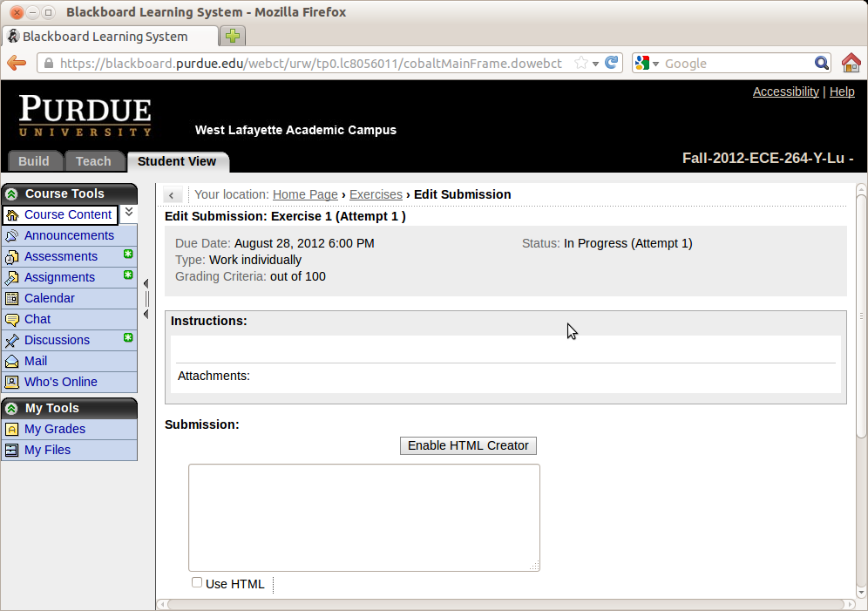Click the Calendar icon in sidebar
Screen dimensions: 868x611
(x=12, y=298)
